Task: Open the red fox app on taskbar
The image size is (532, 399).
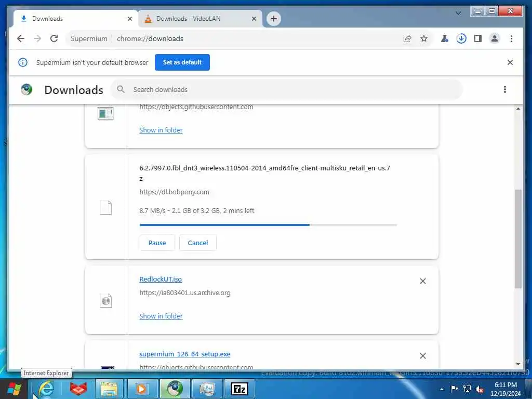Action: (78, 389)
